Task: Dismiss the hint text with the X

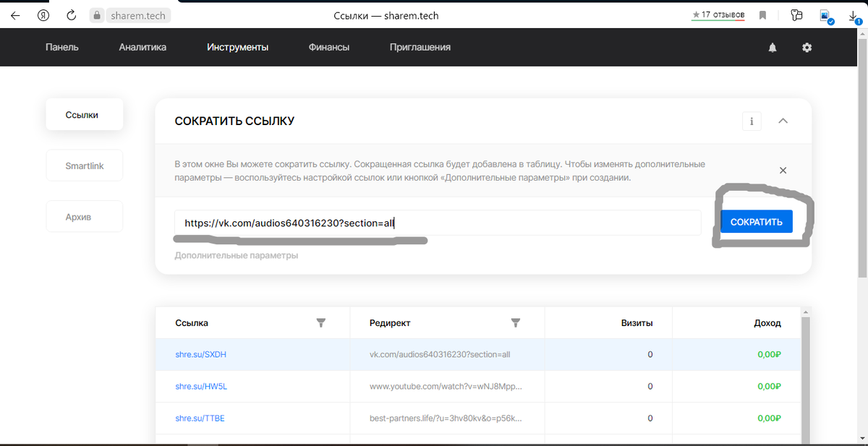Action: (783, 171)
